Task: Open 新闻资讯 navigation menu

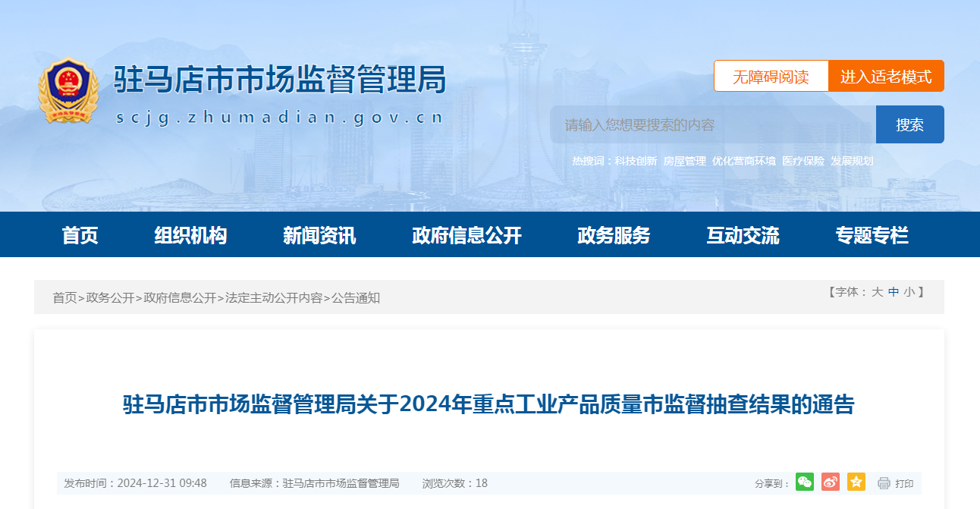Action: [319, 235]
